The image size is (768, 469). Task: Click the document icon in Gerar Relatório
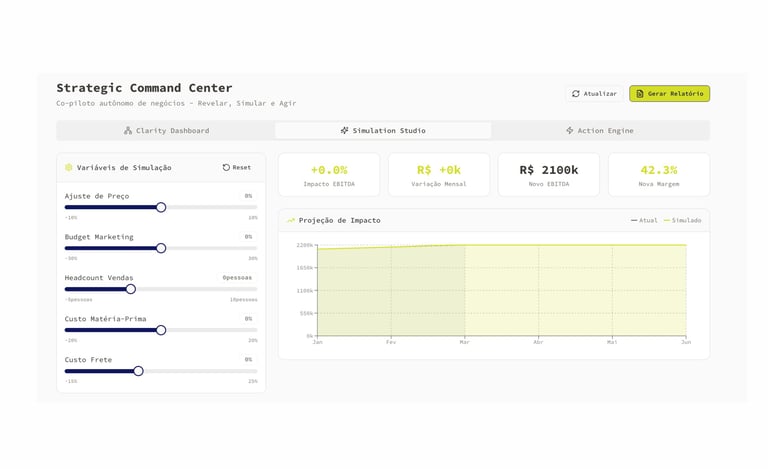[x=640, y=94]
